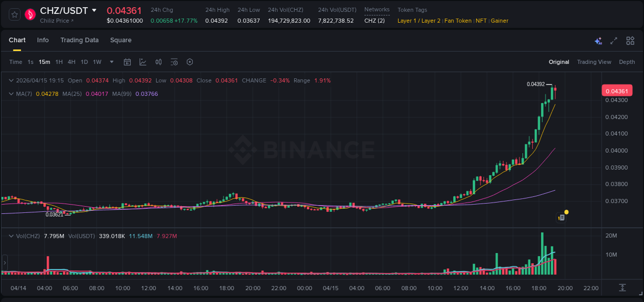The width and height of the screenshot is (644, 302).
Task: Select the candlestick display icon
Action: [158, 61]
